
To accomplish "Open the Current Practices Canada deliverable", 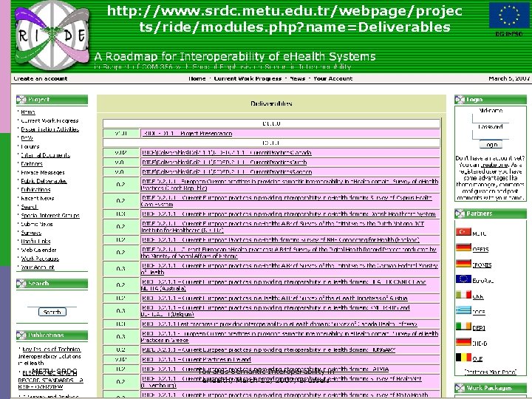I will tap(227, 153).
